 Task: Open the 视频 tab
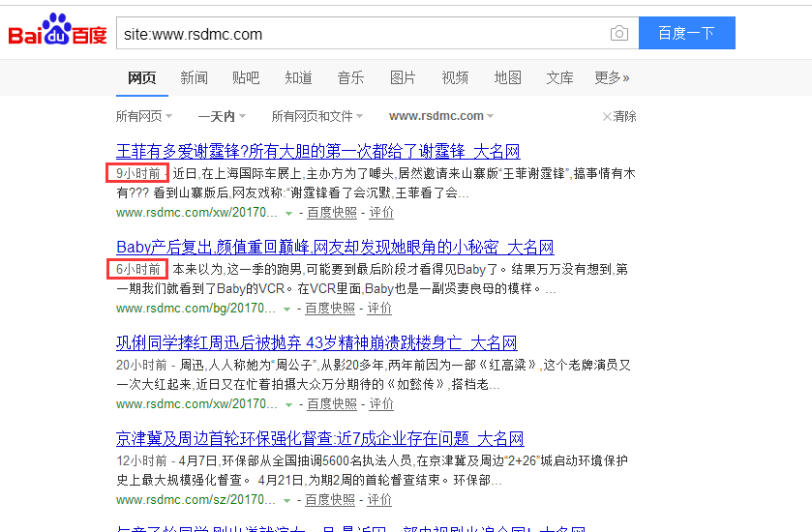tap(455, 77)
